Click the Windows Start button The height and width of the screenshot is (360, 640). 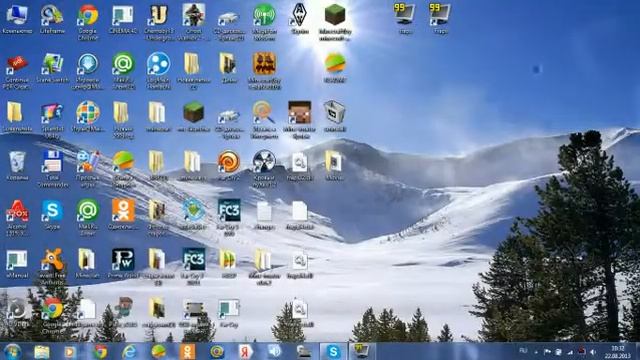12,351
